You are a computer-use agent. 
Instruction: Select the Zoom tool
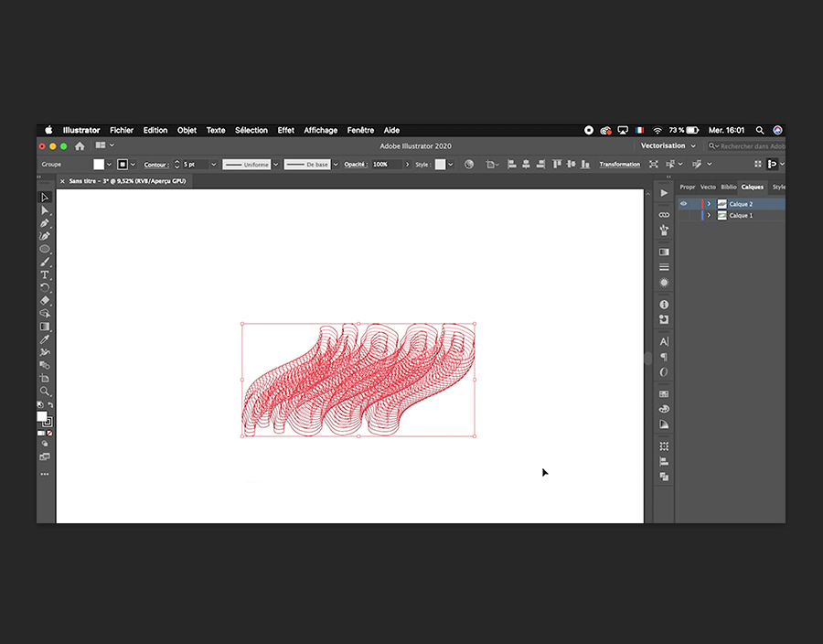pyautogui.click(x=45, y=391)
